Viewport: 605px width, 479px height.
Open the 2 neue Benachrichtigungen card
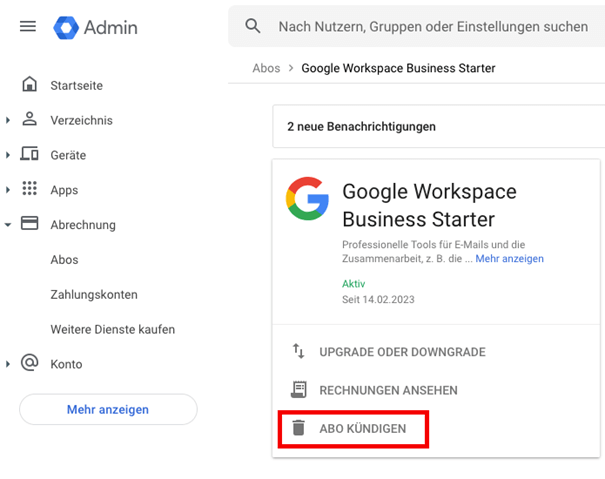438,126
